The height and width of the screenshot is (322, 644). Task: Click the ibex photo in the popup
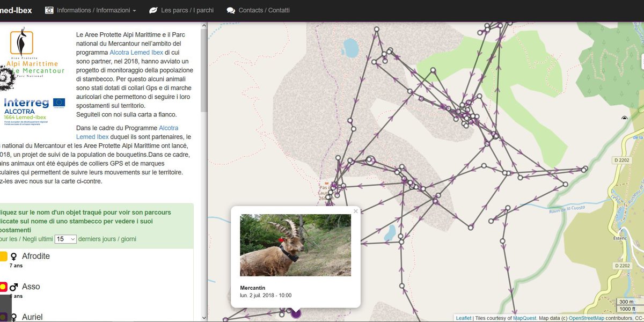click(295, 245)
